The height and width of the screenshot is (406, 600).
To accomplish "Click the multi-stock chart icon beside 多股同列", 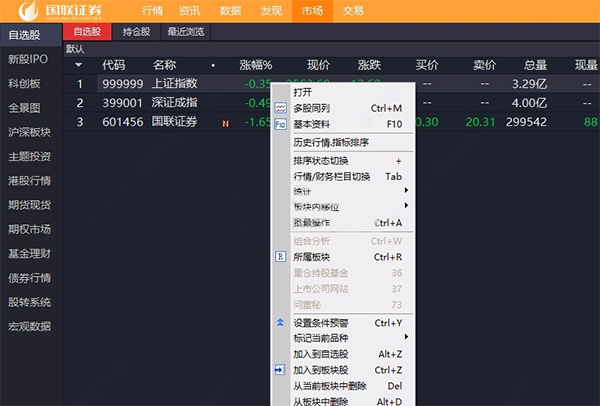I will tap(280, 108).
